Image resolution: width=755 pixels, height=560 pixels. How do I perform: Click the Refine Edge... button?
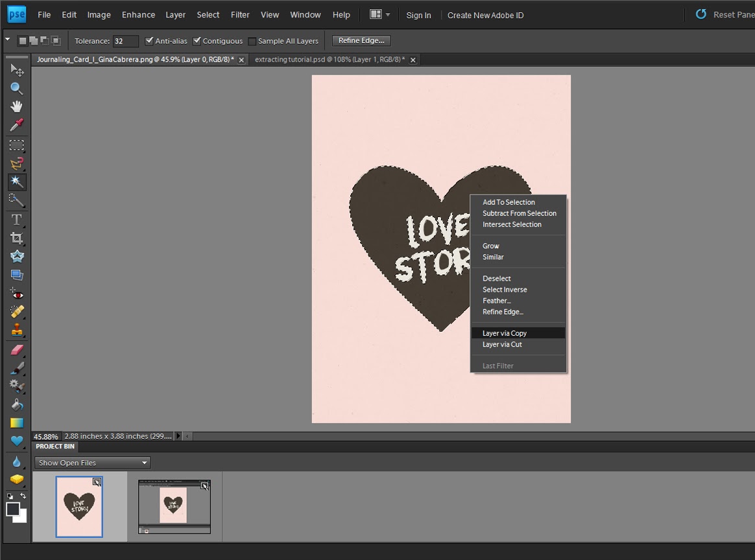tap(361, 40)
